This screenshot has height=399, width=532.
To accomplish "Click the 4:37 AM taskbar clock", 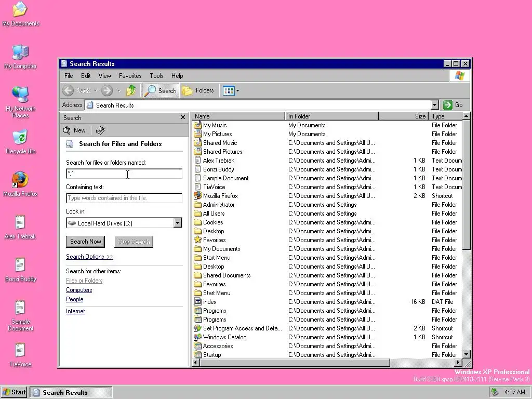I will click(x=515, y=392).
